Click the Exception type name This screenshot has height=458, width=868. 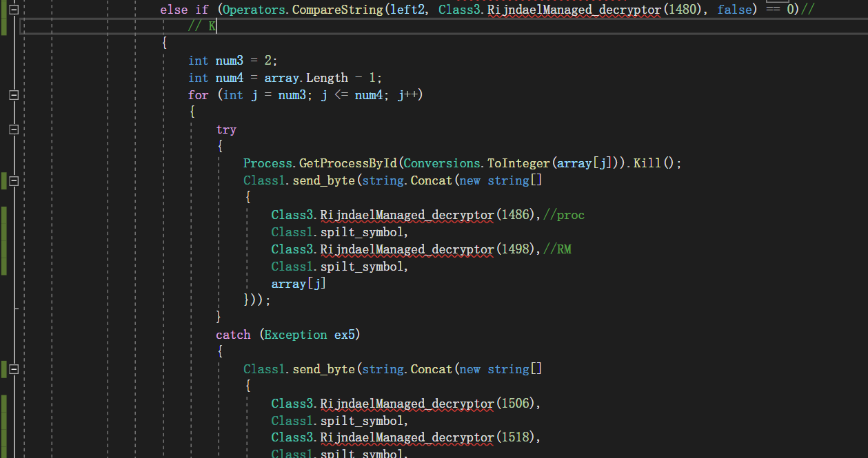tap(296, 335)
